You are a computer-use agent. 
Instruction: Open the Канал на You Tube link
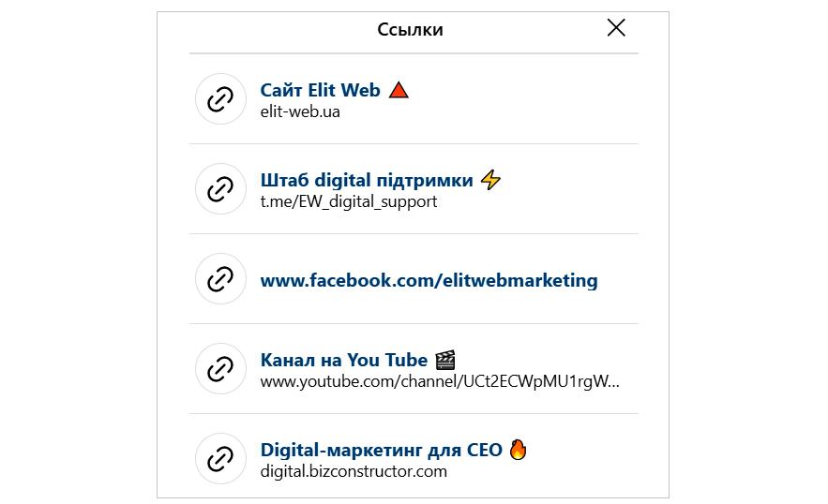point(344,360)
